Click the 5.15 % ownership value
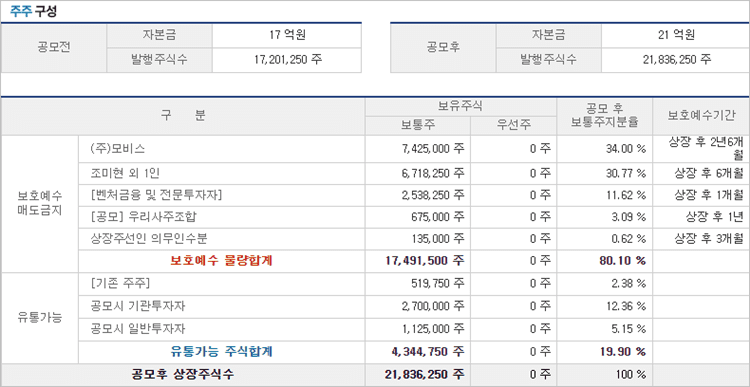 [628, 329]
